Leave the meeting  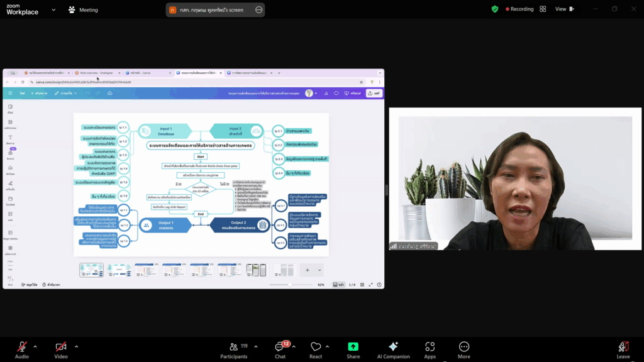pyautogui.click(x=623, y=347)
